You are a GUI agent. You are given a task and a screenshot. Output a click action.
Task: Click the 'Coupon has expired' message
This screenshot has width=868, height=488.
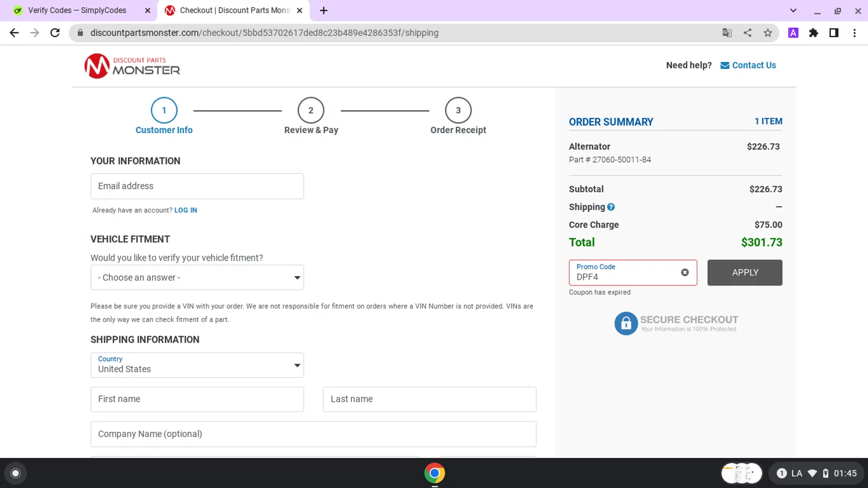[599, 292]
